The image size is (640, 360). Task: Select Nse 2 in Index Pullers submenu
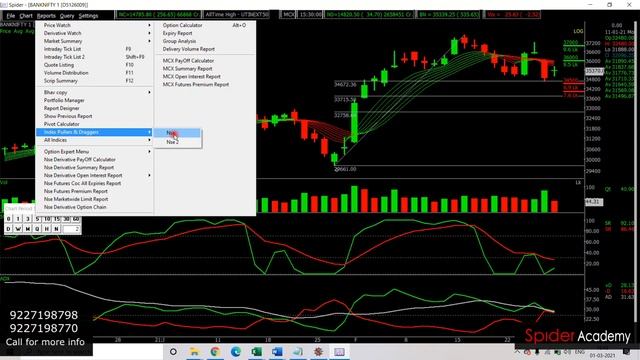(178, 142)
